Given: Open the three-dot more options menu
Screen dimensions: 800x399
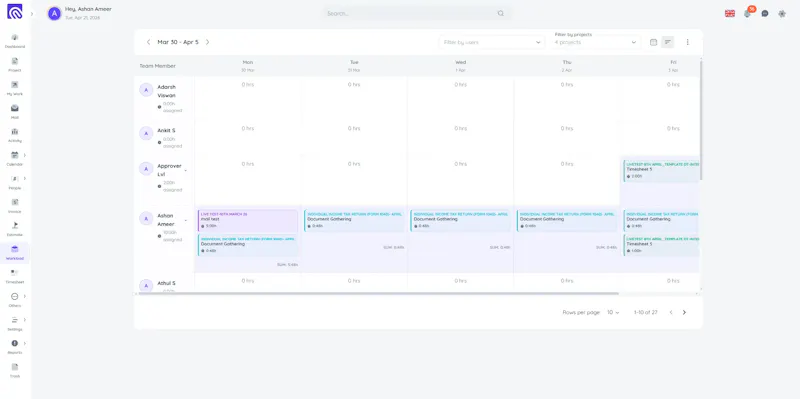Looking at the screenshot, I should tap(687, 42).
